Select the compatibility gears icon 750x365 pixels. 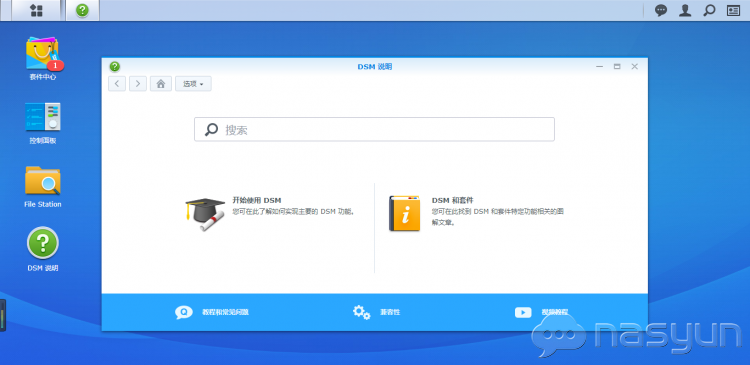pyautogui.click(x=362, y=312)
